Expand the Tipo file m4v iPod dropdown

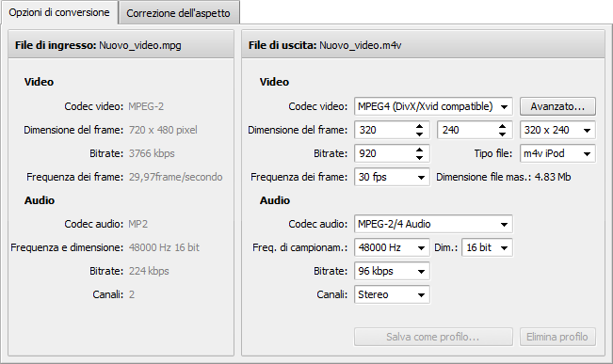click(x=557, y=153)
